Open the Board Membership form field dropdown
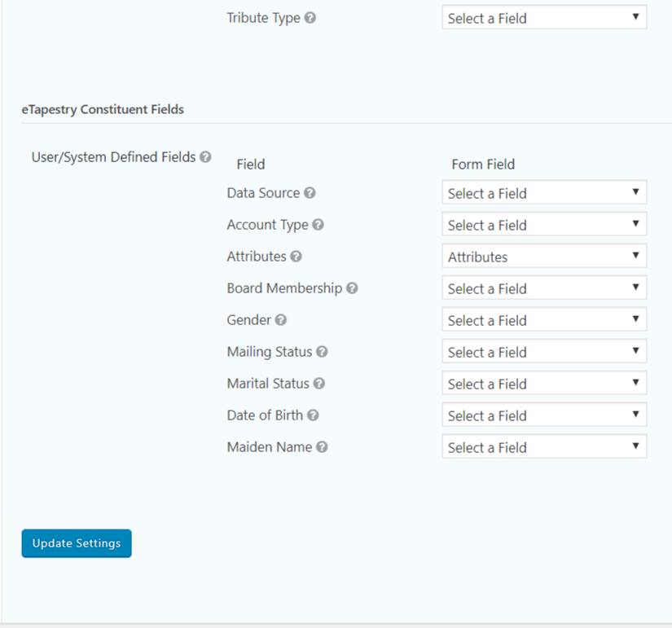Image resolution: width=672 pixels, height=628 pixels. coord(544,288)
